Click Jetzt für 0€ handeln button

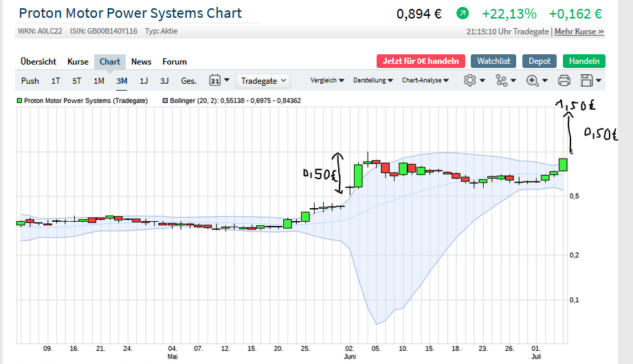click(x=421, y=61)
